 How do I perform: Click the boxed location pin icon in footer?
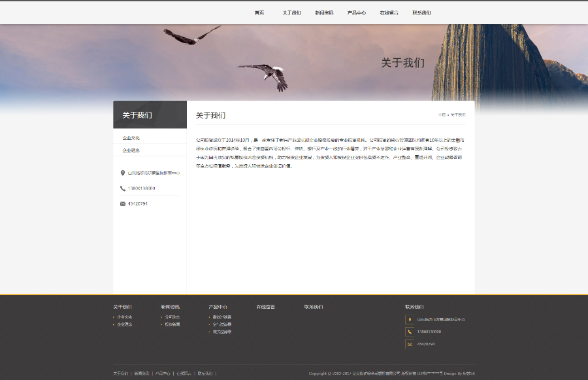click(410, 320)
